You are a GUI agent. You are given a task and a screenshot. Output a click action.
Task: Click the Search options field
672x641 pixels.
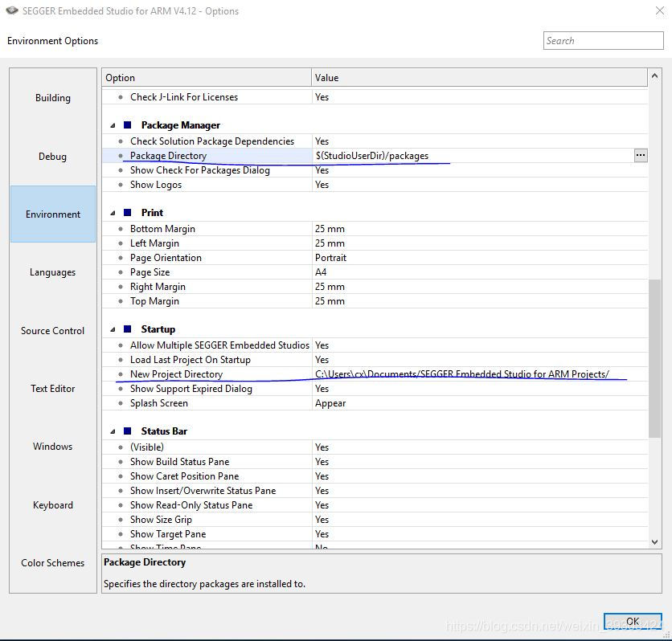point(603,41)
